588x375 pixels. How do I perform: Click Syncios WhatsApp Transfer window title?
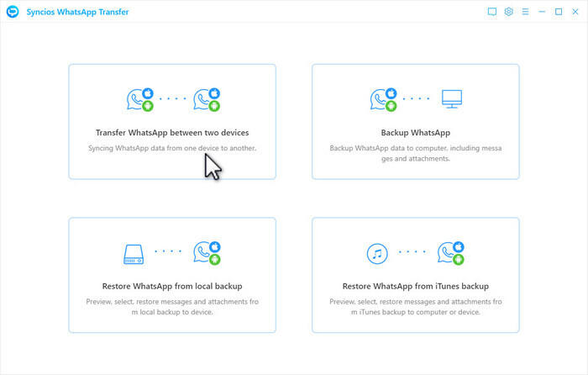[x=68, y=12]
